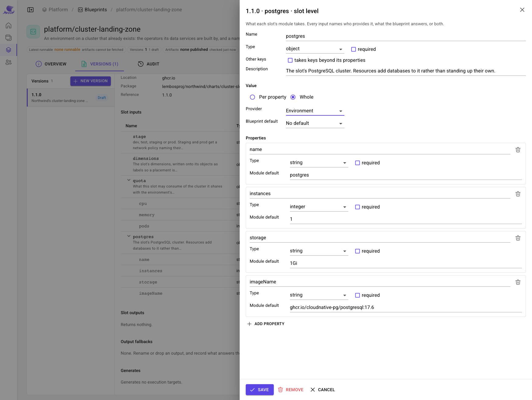Screen dimensions: 532x400
Task: Toggle required checkbox for postgres type
Action: (354, 49)
